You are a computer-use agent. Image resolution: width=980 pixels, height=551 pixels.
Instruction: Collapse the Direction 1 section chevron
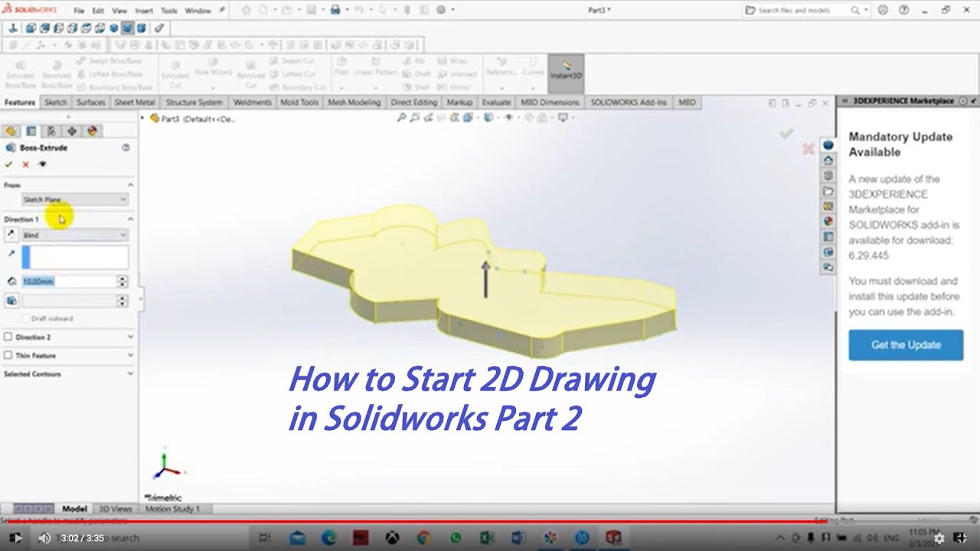click(130, 219)
